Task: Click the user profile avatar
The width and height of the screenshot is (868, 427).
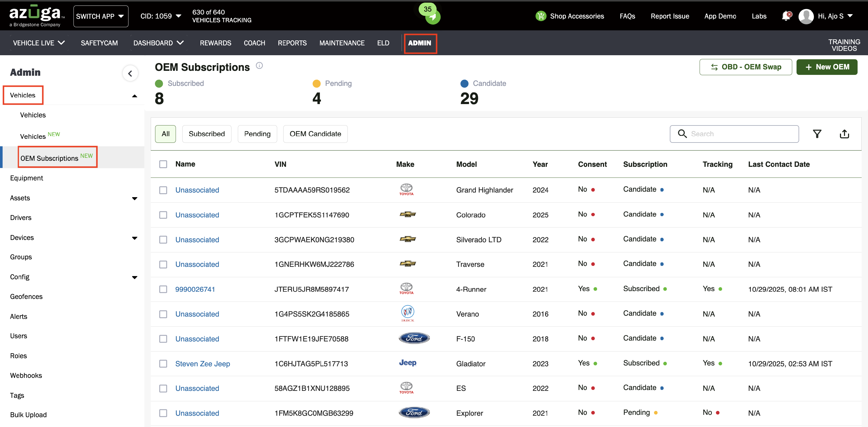Action: point(806,16)
